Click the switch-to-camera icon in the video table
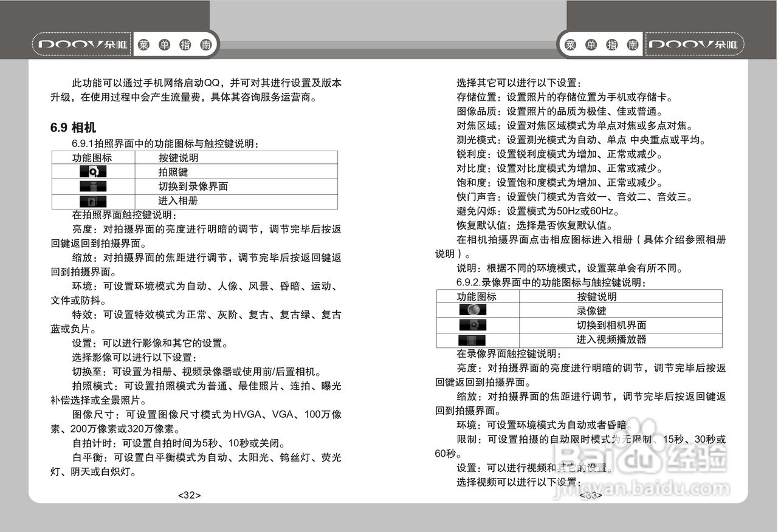This screenshot has width=778, height=532. click(473, 325)
